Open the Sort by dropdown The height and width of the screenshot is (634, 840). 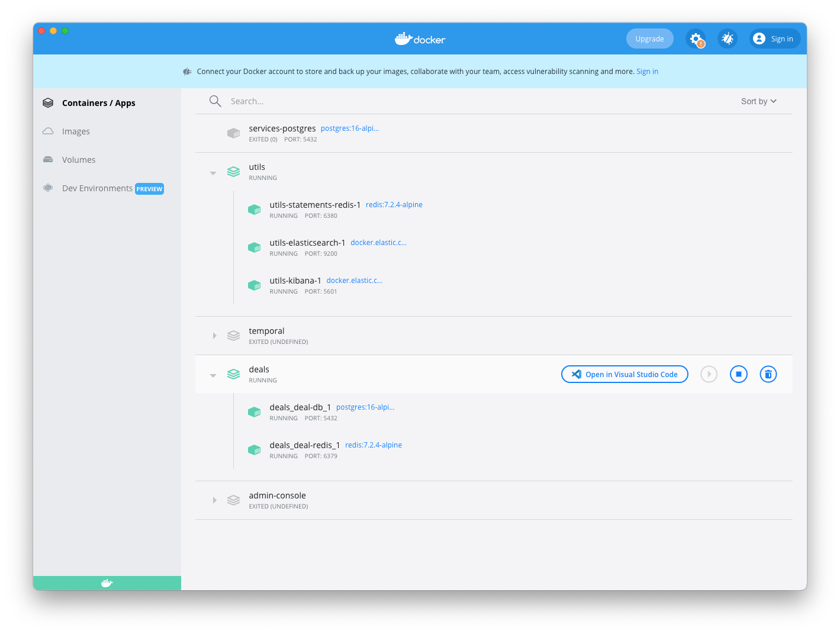coord(759,101)
